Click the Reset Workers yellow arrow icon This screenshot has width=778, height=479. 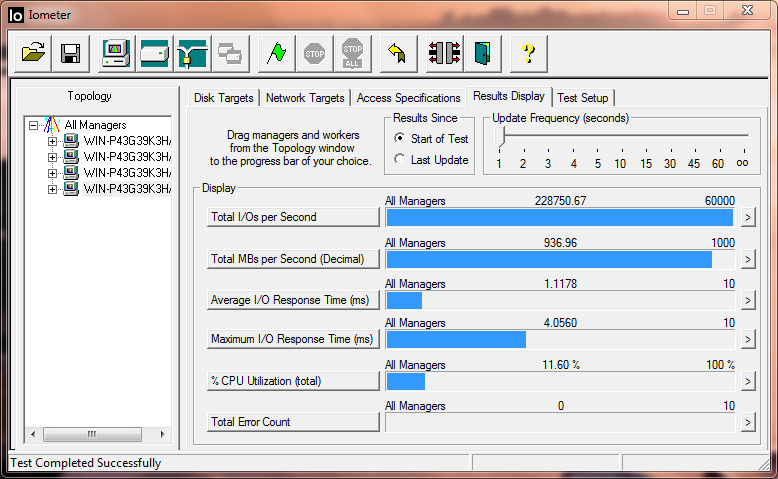pyautogui.click(x=397, y=53)
